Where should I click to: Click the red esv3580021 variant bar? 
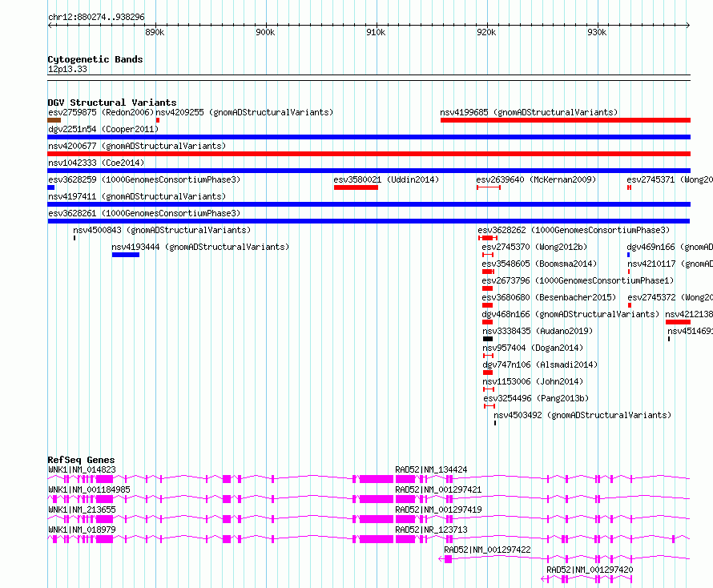356,187
